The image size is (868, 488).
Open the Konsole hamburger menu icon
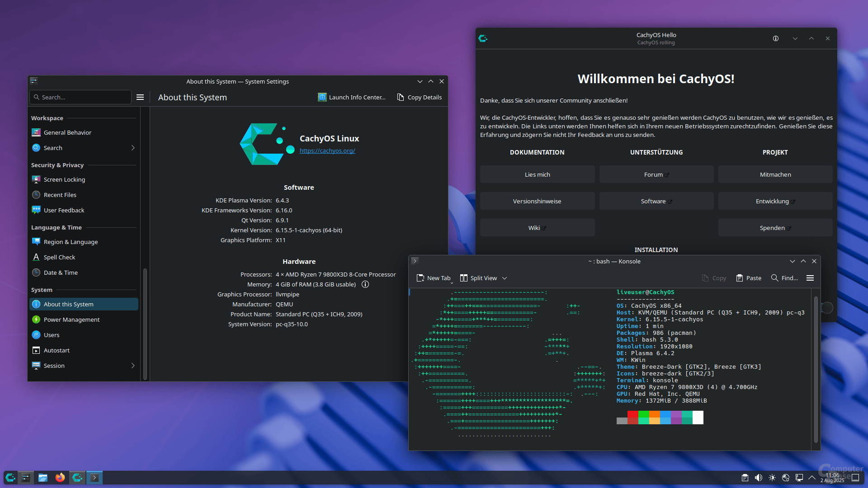[810, 278]
